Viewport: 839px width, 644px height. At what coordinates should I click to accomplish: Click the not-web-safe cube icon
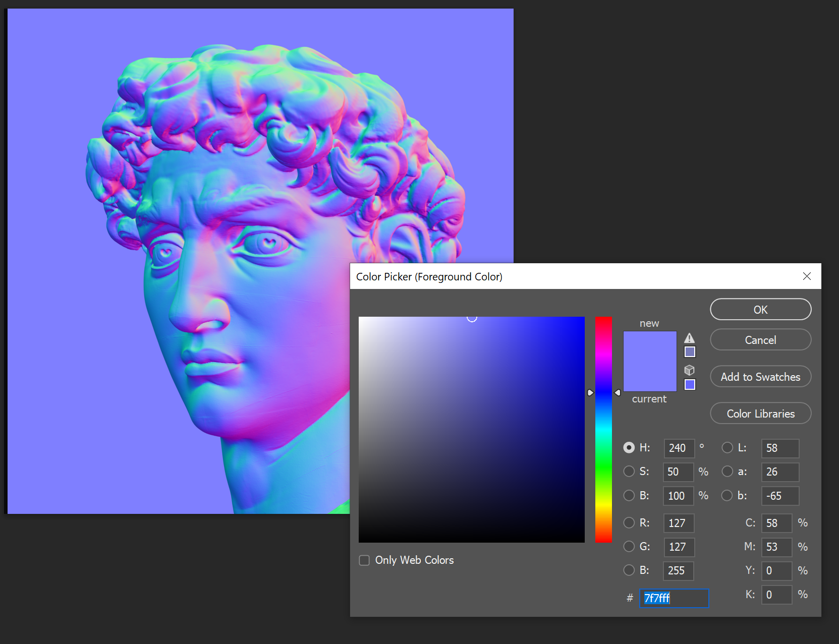click(690, 370)
